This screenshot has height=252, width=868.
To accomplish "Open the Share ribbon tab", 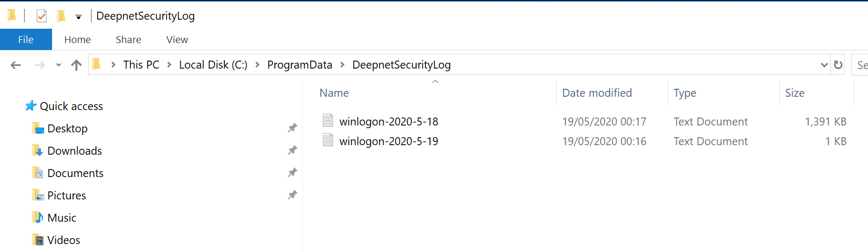I will coord(129,39).
